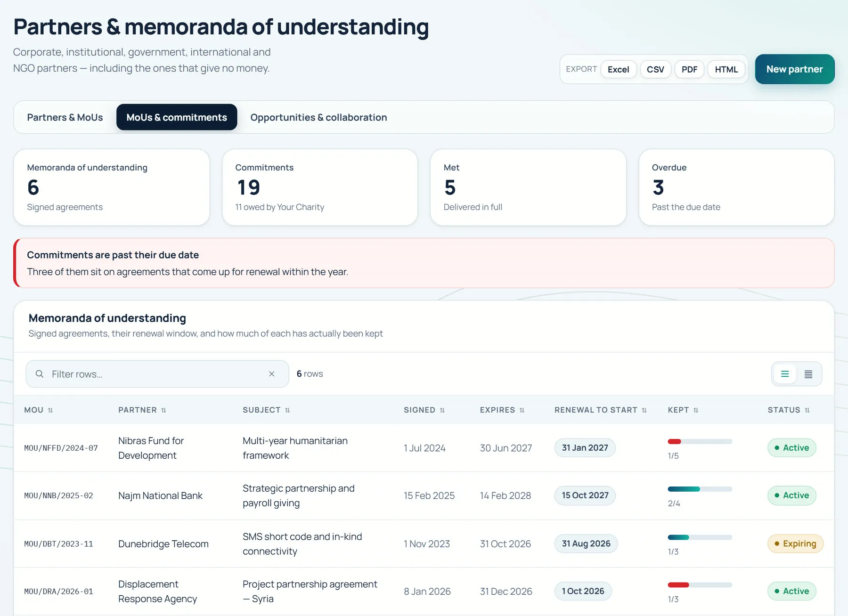Click the overdue commitments alert banner
The height and width of the screenshot is (616, 848).
pyautogui.click(x=424, y=263)
